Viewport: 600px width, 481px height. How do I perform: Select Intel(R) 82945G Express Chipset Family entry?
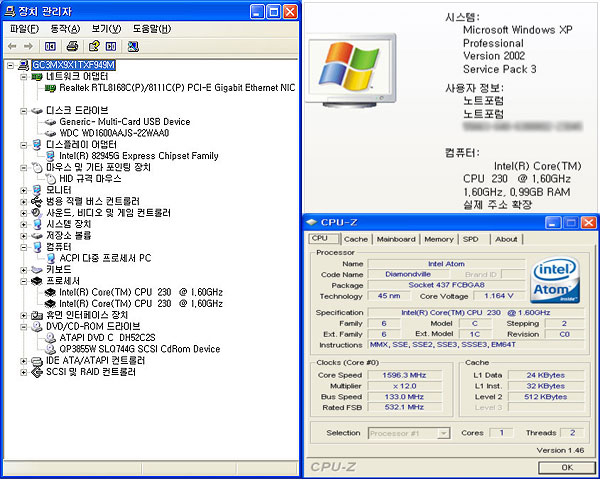click(139, 156)
